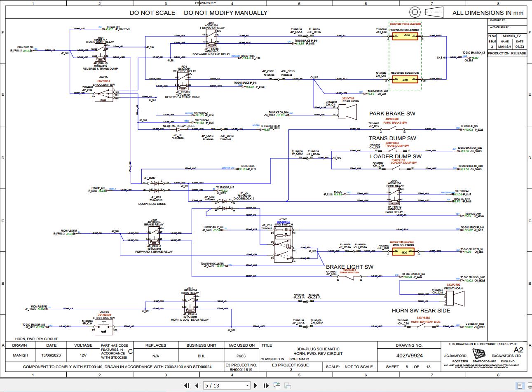Go to the previous page
Image resolution: width=532 pixels, height=392 pixels.
coord(198,385)
